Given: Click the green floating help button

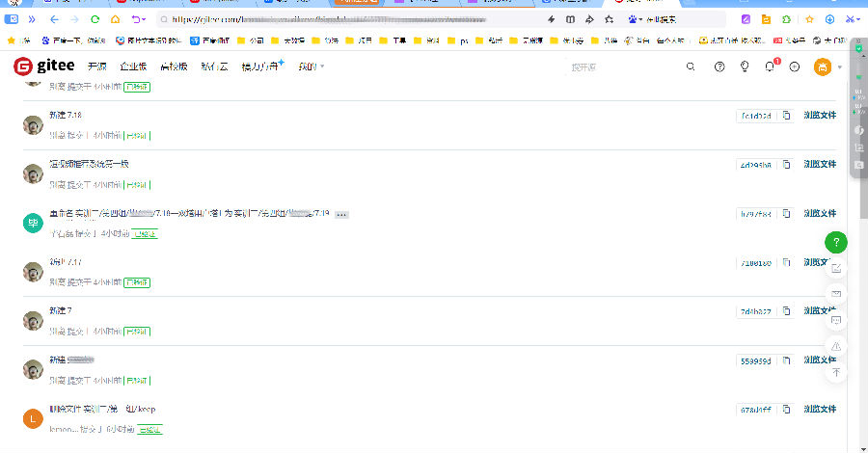Looking at the screenshot, I should (836, 242).
